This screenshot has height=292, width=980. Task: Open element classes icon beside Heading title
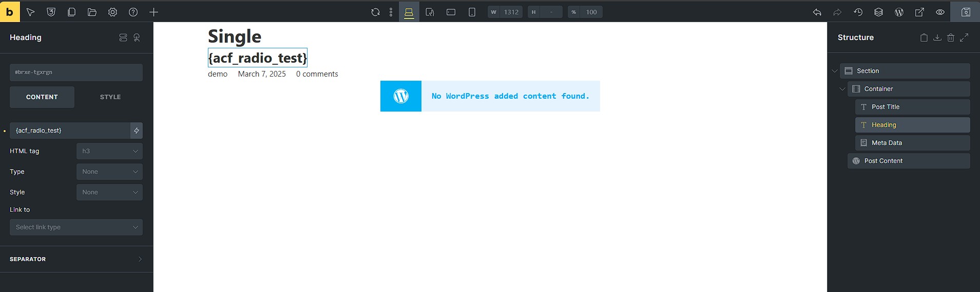(123, 38)
